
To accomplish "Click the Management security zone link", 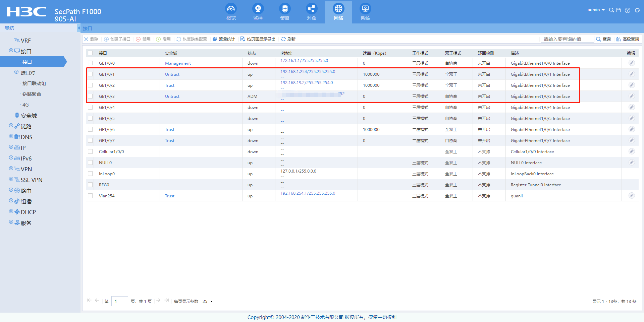I will click(x=178, y=63).
